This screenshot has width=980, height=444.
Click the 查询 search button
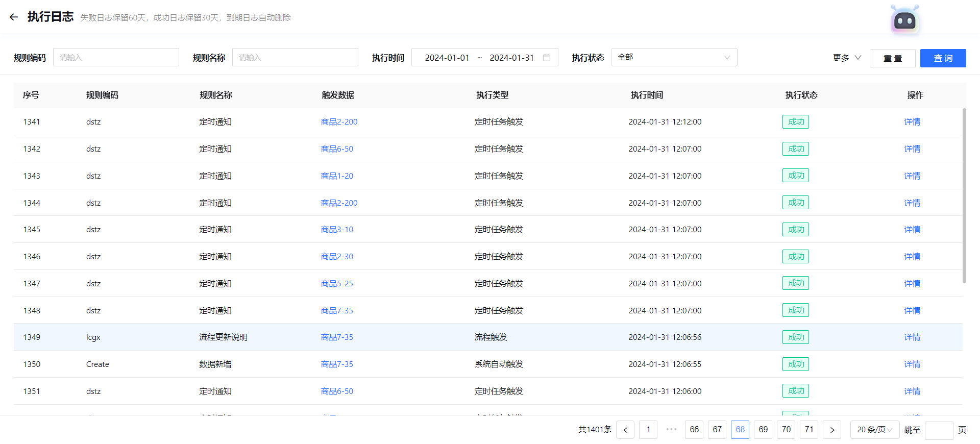[943, 58]
